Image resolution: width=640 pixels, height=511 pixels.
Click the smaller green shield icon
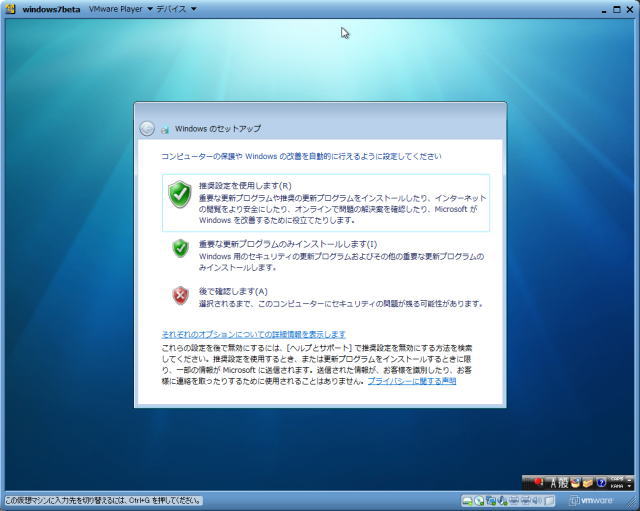tap(180, 249)
